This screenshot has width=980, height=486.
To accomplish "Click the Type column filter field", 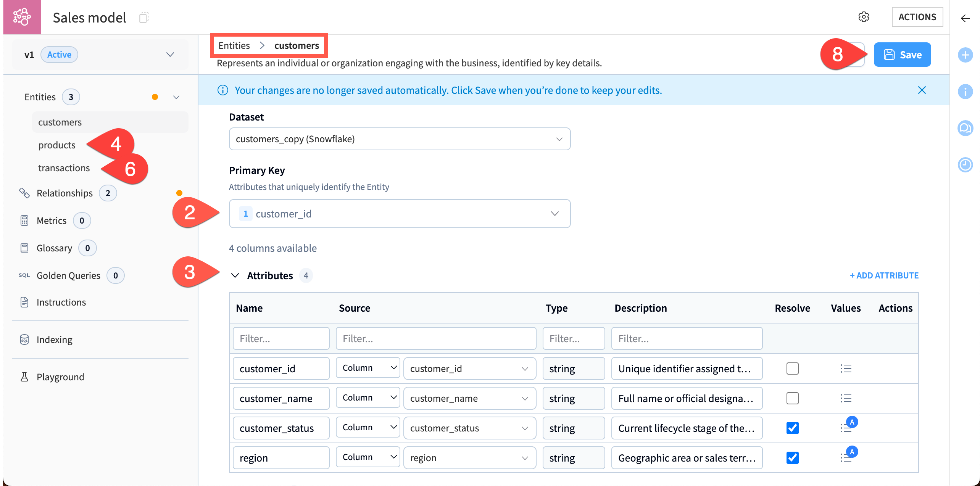I will click(x=574, y=338).
